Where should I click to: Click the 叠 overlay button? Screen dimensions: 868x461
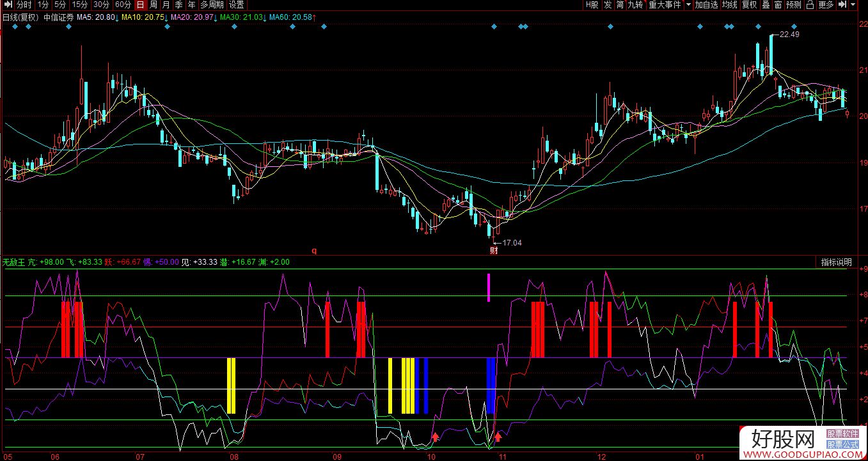(766, 5)
